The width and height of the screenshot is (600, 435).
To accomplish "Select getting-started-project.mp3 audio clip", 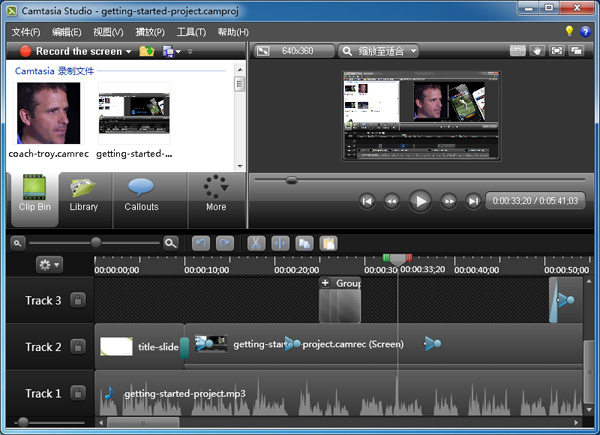I will point(339,393).
